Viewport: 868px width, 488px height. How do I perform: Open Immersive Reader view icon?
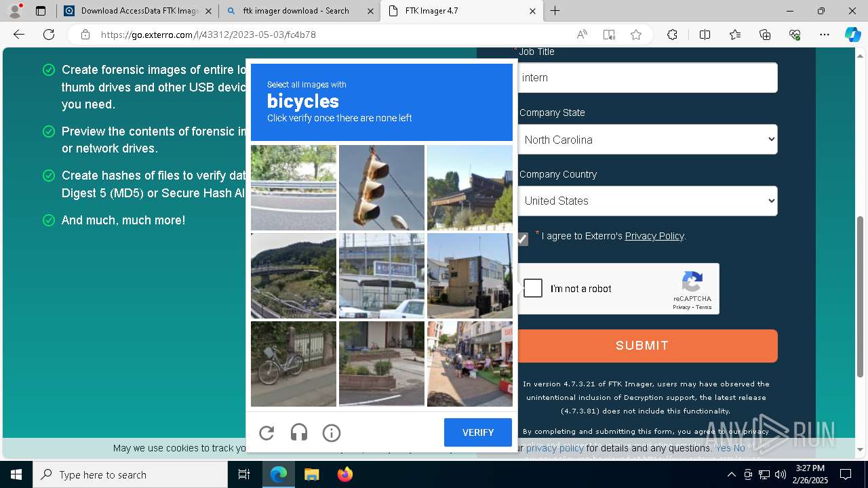[609, 35]
